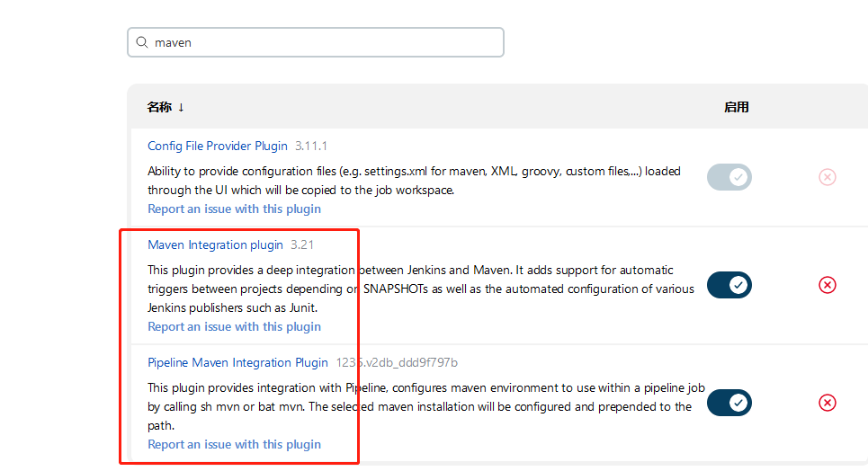Open Config File Provider Plugin link
The image size is (868, 471).
[x=218, y=147]
